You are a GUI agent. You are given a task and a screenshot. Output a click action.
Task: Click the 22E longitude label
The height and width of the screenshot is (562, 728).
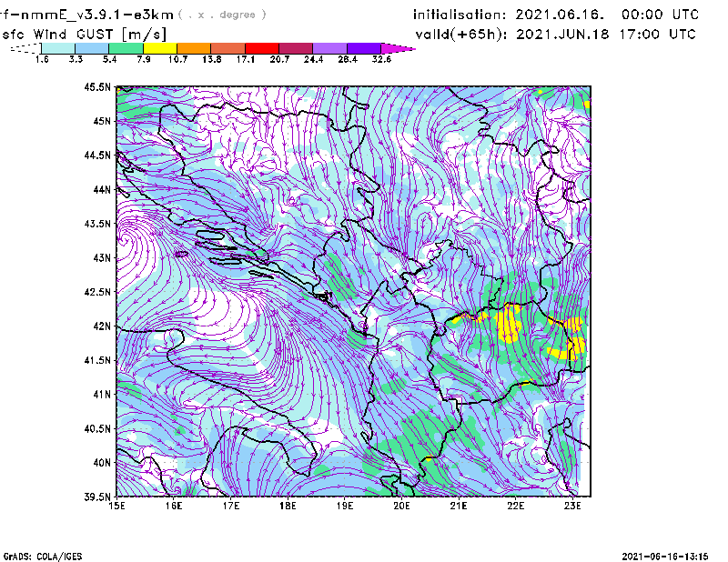click(x=515, y=506)
